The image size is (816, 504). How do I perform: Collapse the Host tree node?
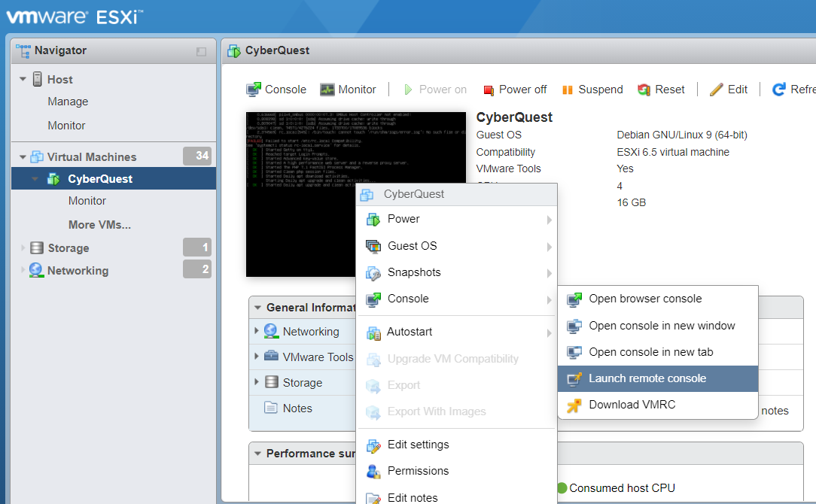click(23, 79)
